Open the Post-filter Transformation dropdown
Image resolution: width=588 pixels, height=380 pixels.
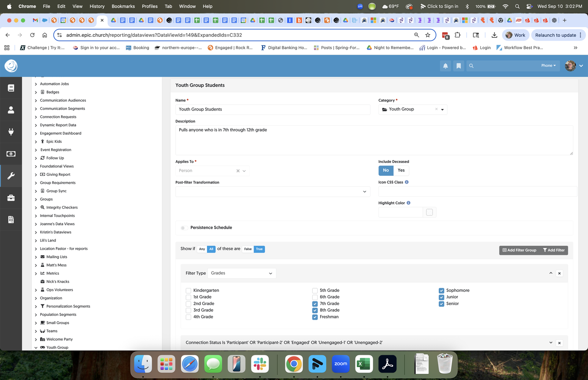[272, 192]
